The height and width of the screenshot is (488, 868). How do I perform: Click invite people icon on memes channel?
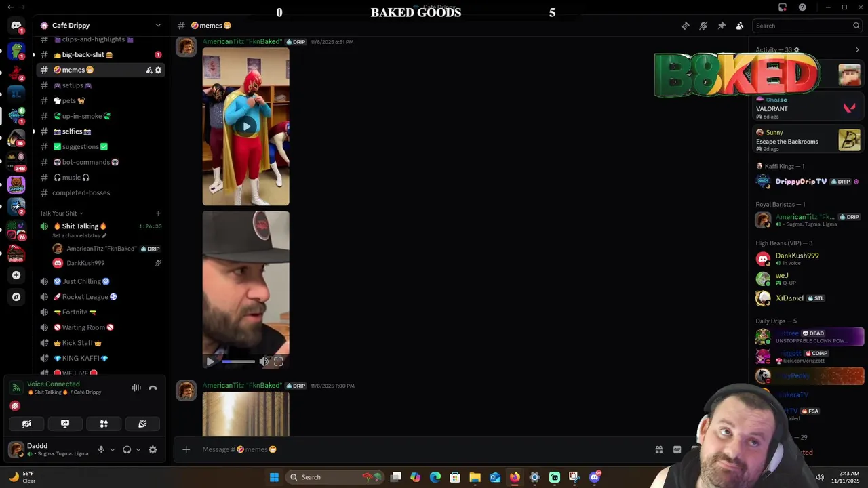click(x=149, y=70)
